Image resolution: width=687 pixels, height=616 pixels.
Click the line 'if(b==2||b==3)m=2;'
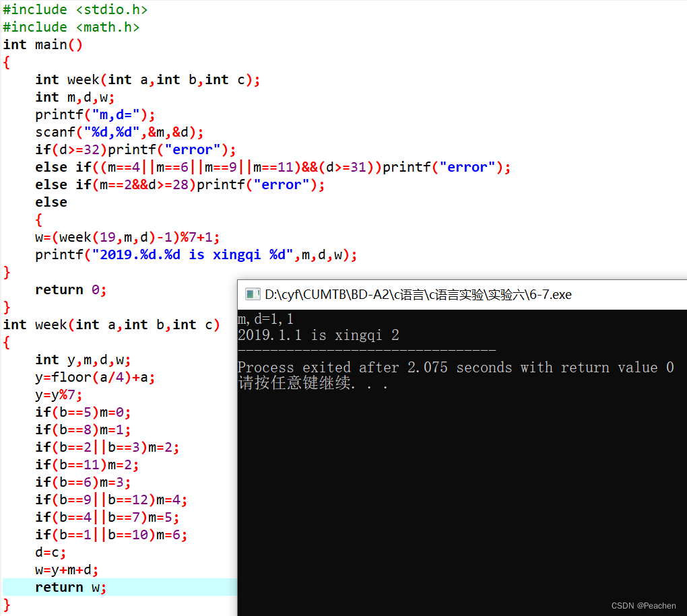[x=107, y=447]
